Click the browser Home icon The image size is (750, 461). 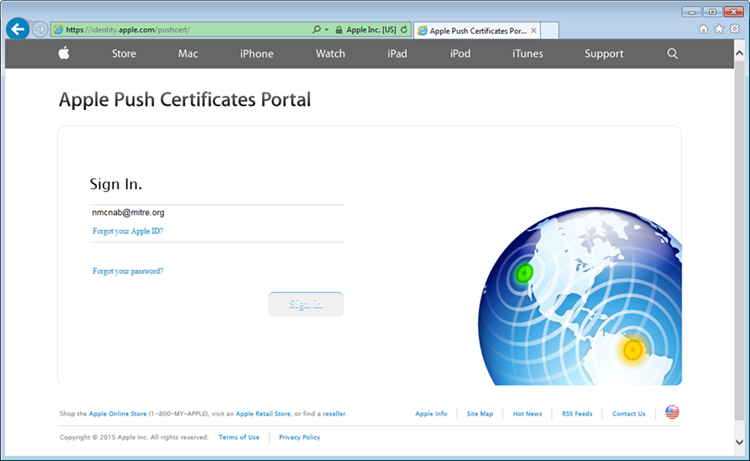(703, 29)
